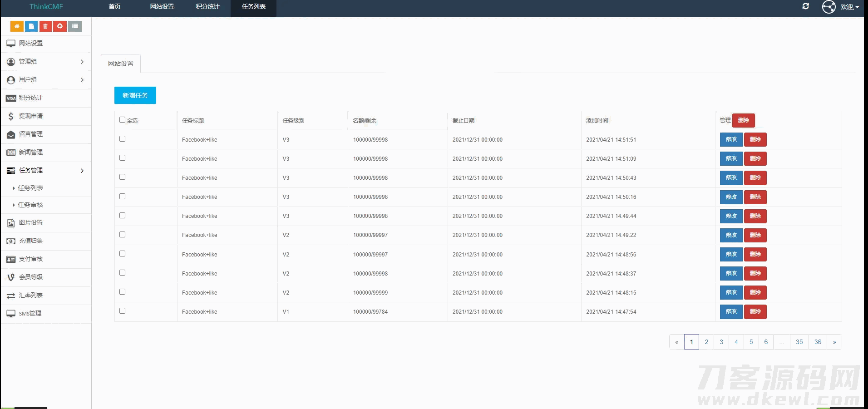Check the V1 task row checkbox

(x=122, y=311)
